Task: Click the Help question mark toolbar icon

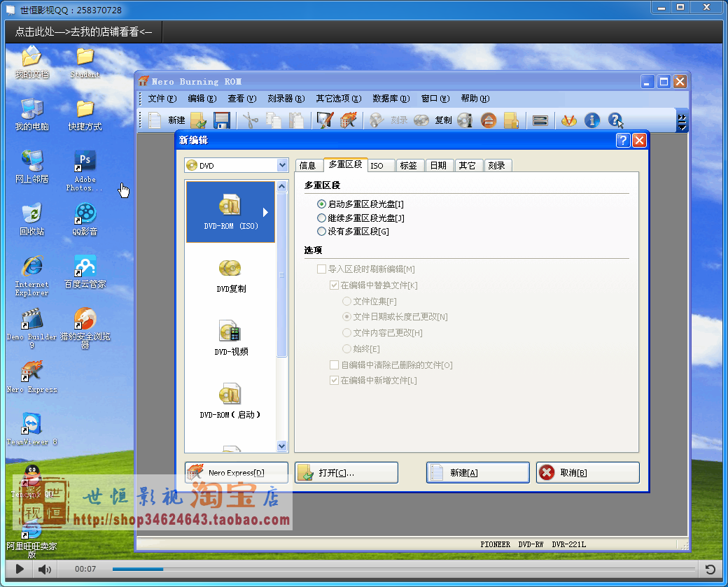Action: (x=615, y=120)
